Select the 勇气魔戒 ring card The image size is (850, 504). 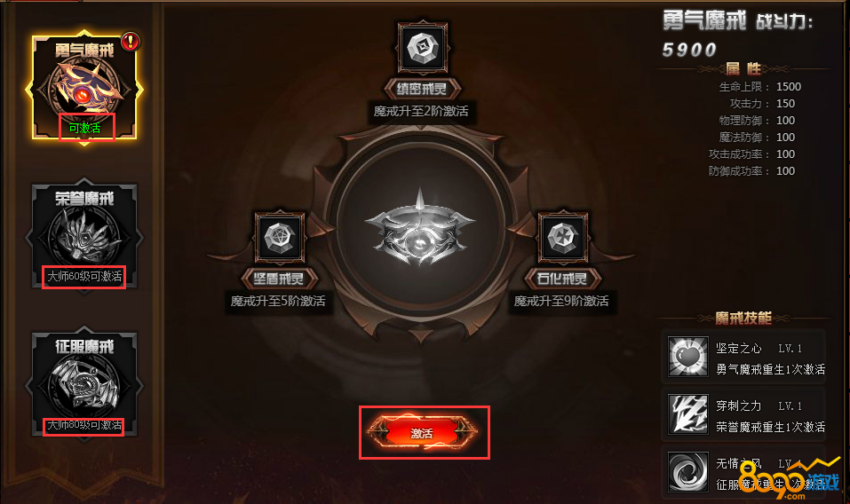[84, 88]
